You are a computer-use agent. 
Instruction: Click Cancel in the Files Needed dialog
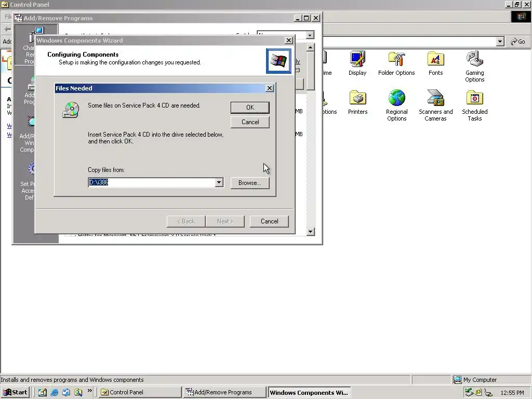(250, 122)
